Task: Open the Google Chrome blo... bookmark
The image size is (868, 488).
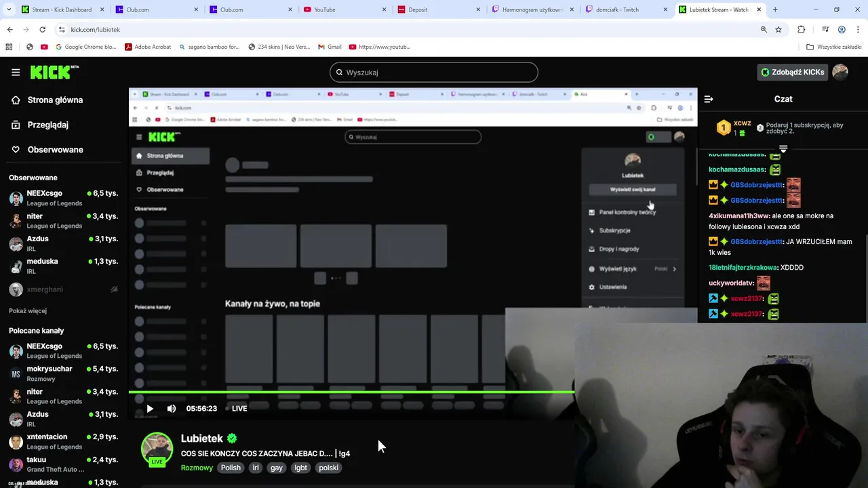Action: click(x=86, y=47)
